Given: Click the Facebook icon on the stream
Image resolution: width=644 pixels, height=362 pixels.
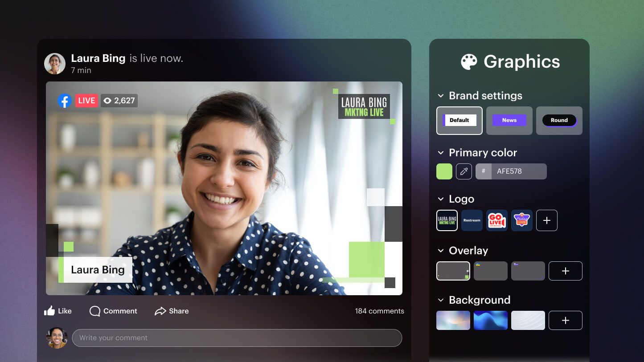Looking at the screenshot, I should pyautogui.click(x=65, y=101).
